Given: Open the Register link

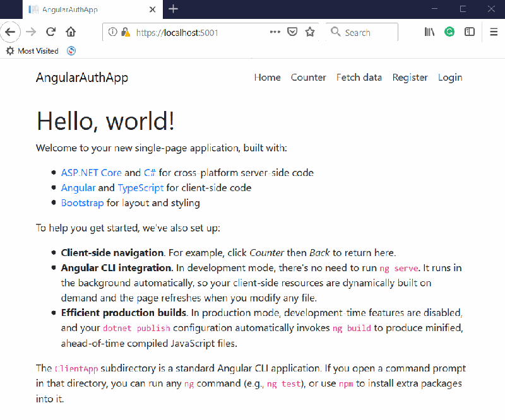Looking at the screenshot, I should (410, 77).
